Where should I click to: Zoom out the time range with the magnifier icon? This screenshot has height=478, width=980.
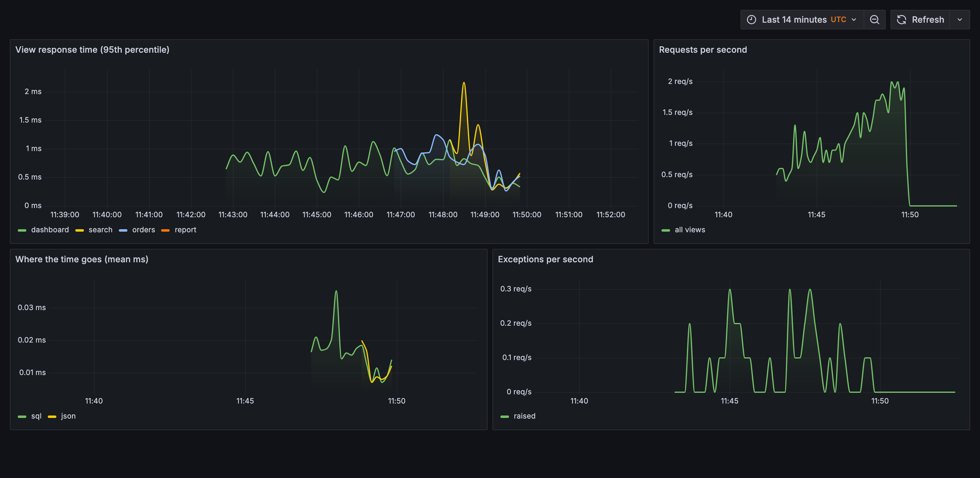pos(875,19)
